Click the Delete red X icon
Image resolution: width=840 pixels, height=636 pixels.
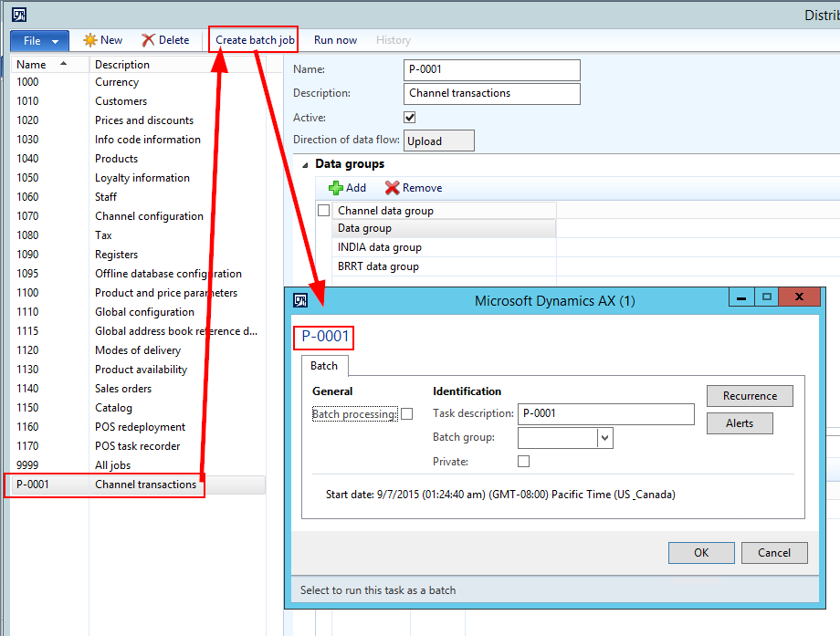coord(148,40)
